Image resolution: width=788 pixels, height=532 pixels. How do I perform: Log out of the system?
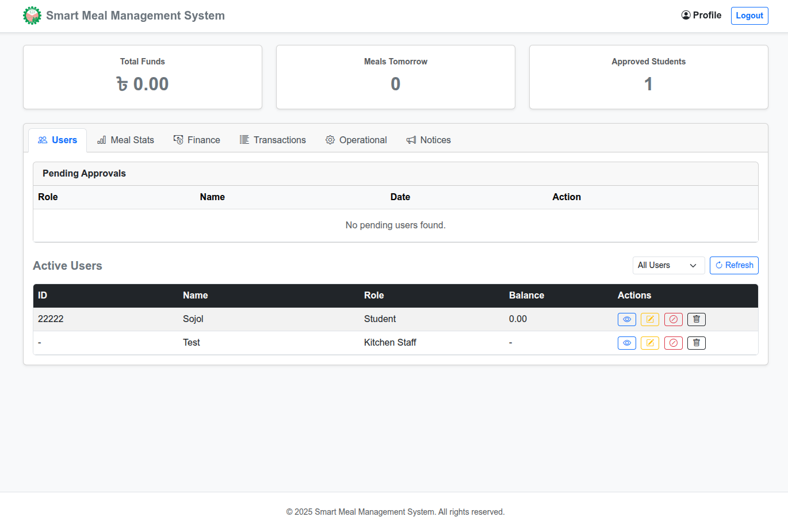[749, 16]
